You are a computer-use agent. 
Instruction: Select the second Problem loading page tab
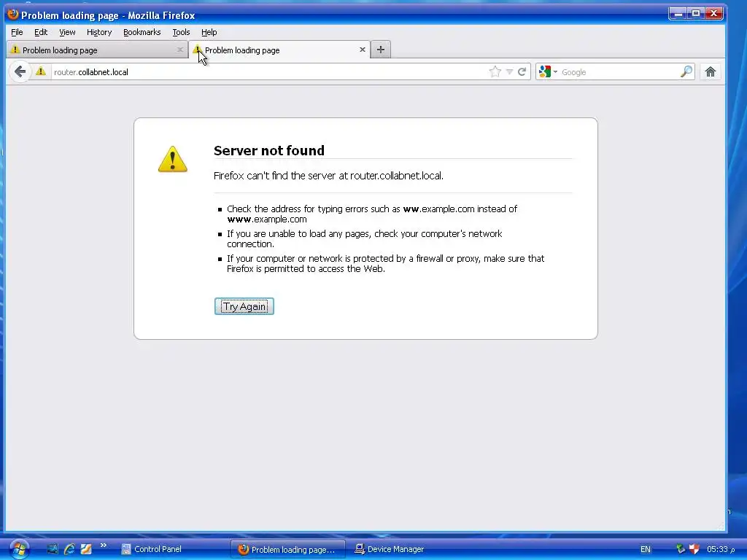(279, 50)
